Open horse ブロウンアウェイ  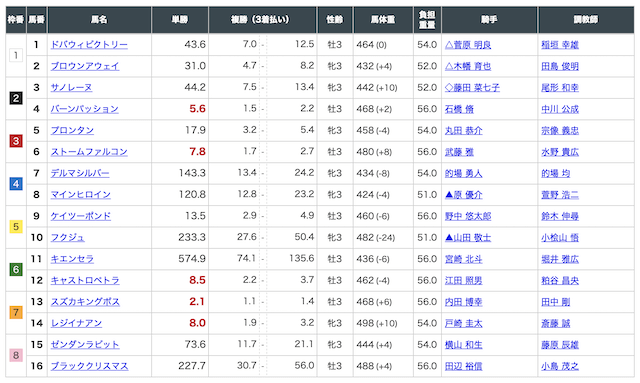click(85, 66)
